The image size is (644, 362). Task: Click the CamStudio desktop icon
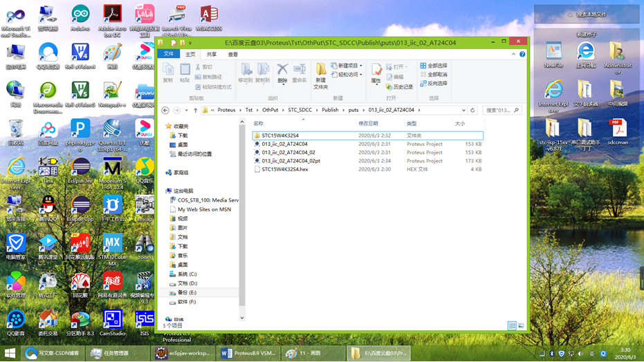tap(112, 323)
